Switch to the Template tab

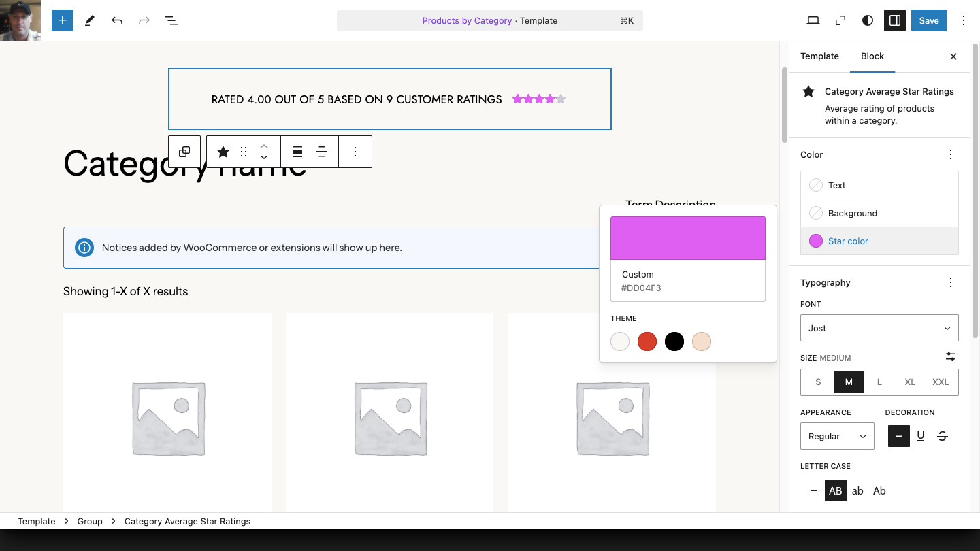click(x=819, y=56)
